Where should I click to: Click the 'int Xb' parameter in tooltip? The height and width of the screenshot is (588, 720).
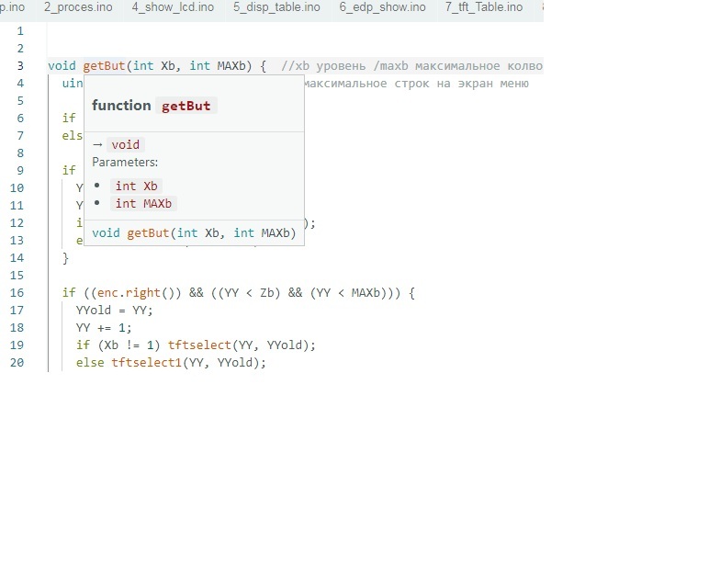136,186
